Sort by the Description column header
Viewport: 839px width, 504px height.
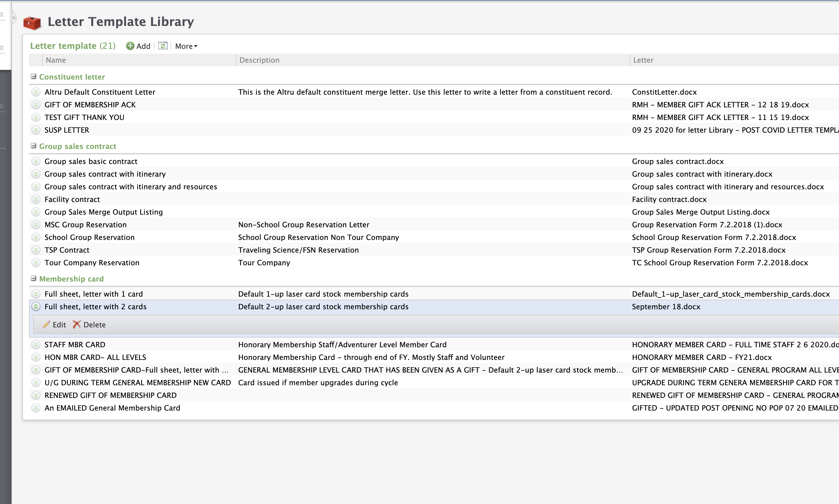tap(259, 60)
